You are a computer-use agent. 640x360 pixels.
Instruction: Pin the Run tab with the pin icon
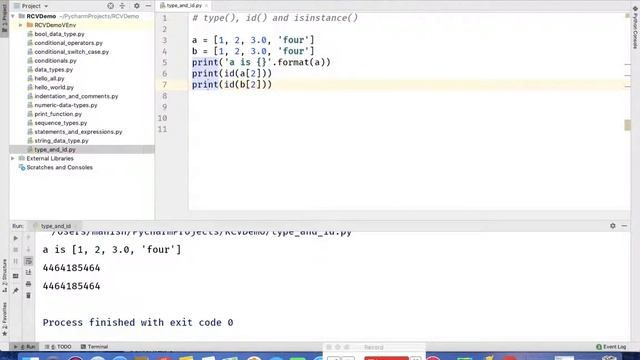click(16, 290)
